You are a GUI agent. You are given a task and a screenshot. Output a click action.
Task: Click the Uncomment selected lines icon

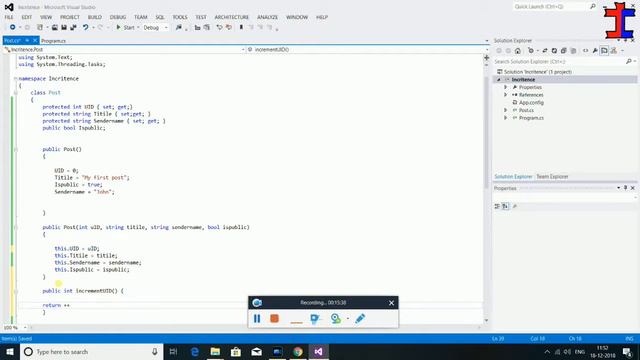(x=229, y=27)
